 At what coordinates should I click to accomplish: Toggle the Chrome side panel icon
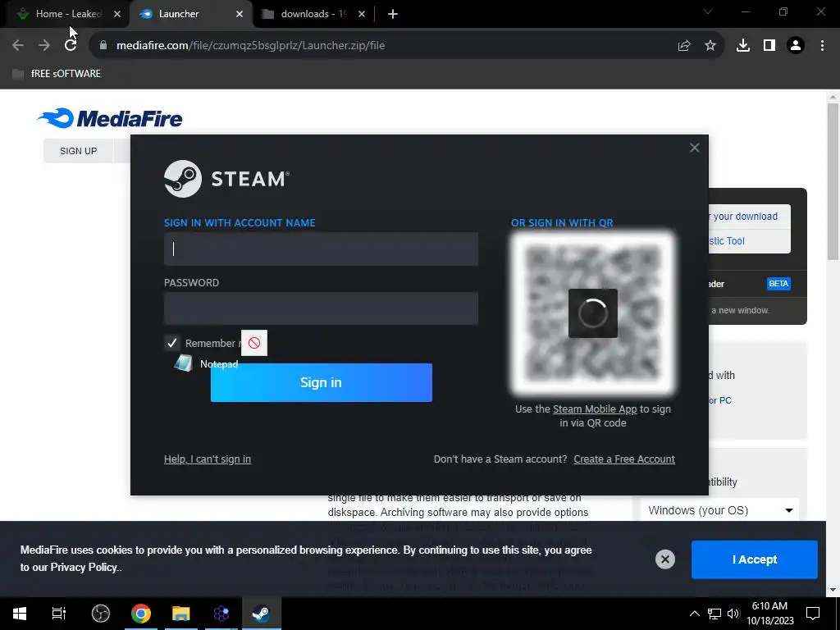click(x=769, y=46)
